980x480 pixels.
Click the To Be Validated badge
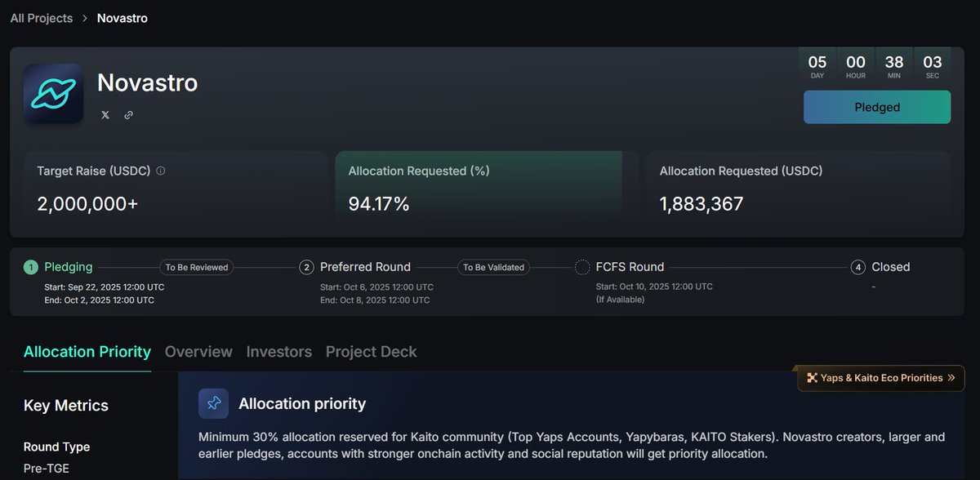(x=493, y=267)
